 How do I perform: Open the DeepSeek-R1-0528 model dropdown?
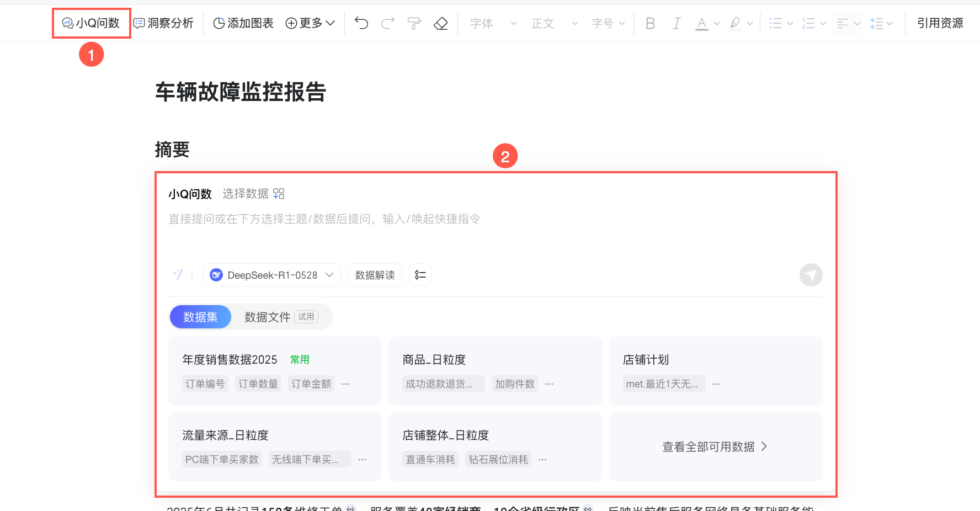(x=272, y=275)
